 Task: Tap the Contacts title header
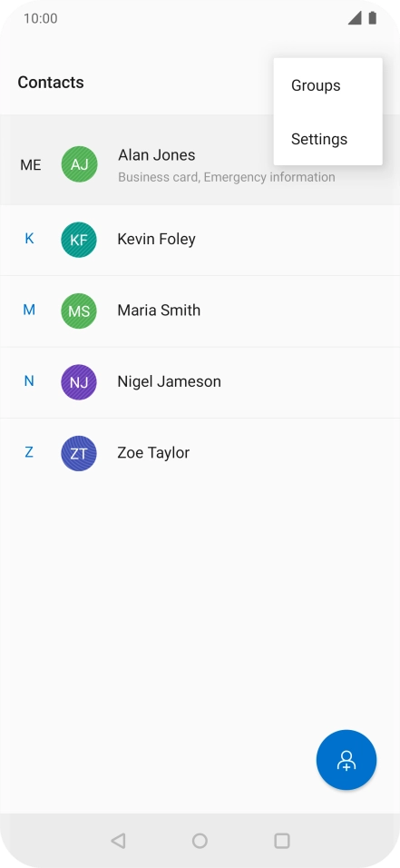click(x=51, y=82)
